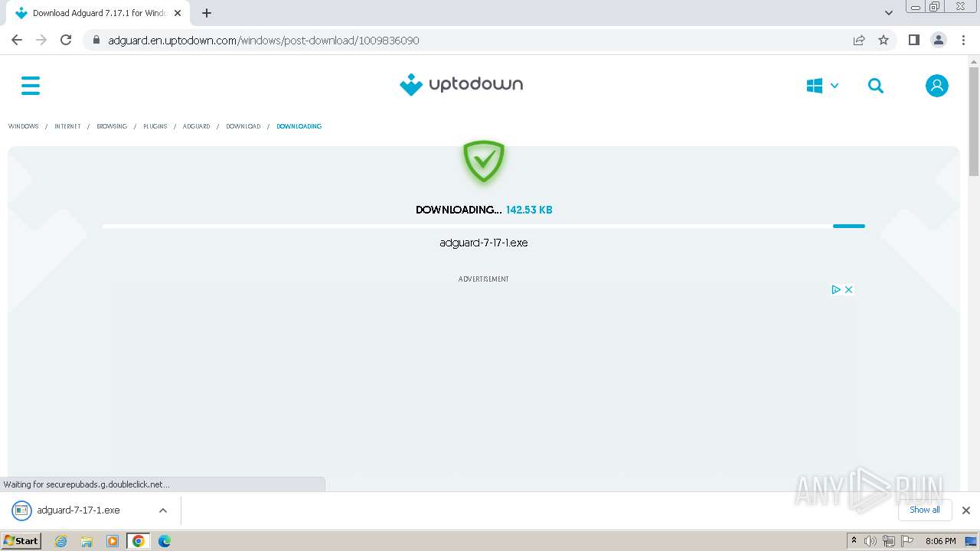Click the download progress bar
The height and width of the screenshot is (551, 980).
pyautogui.click(x=484, y=226)
